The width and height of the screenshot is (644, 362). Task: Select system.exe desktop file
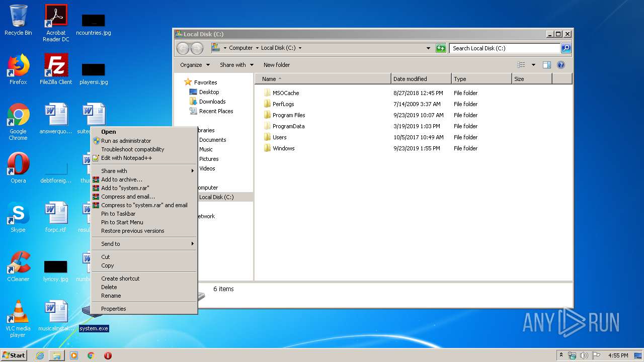coord(94,328)
